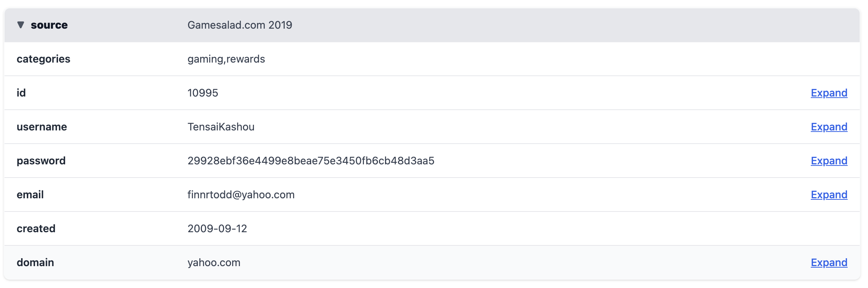The width and height of the screenshot is (868, 288).
Task: Click the bold source header label
Action: click(x=49, y=25)
